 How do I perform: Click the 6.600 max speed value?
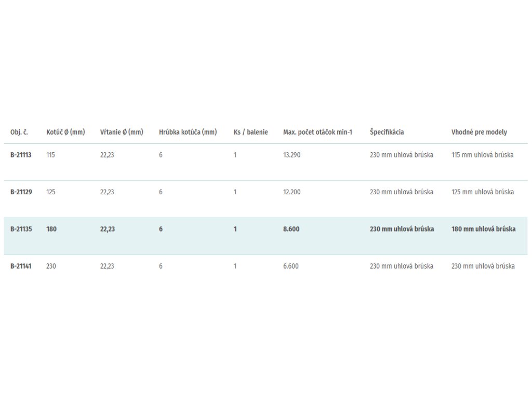(290, 266)
